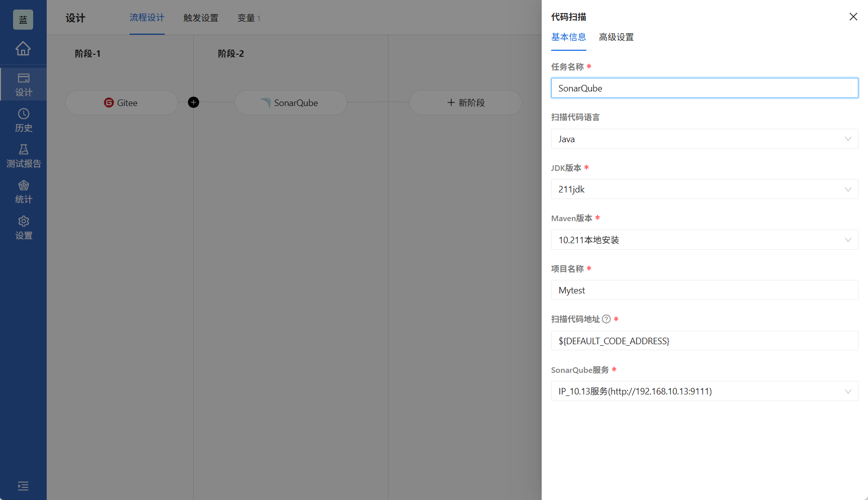Close the 代码扫描 panel
Image resolution: width=868 pixels, height=500 pixels.
click(x=853, y=17)
